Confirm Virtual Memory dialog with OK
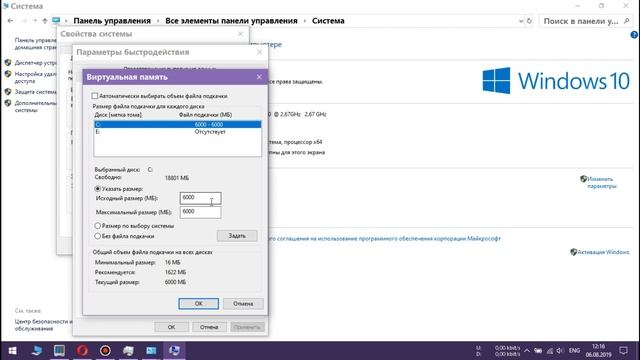 [198, 304]
